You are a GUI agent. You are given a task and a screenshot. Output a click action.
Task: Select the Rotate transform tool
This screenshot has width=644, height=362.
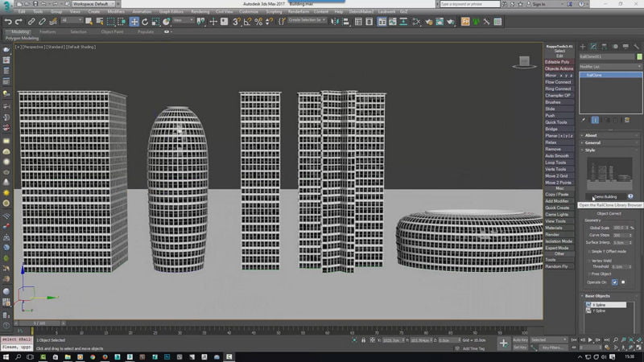point(144,22)
